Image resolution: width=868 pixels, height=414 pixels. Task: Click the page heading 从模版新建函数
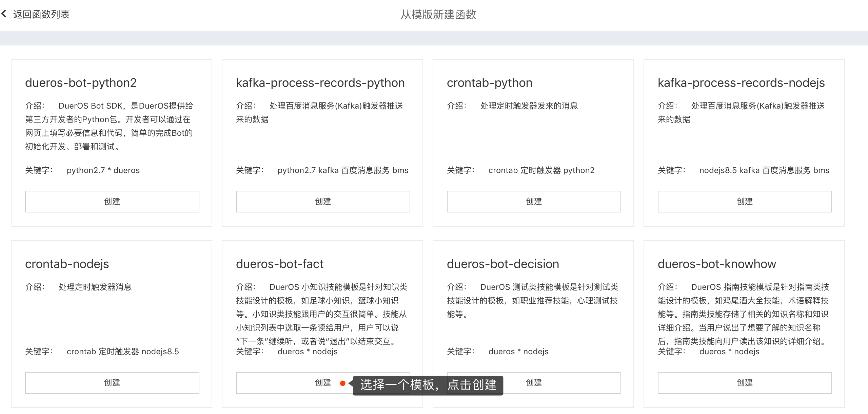coord(438,15)
